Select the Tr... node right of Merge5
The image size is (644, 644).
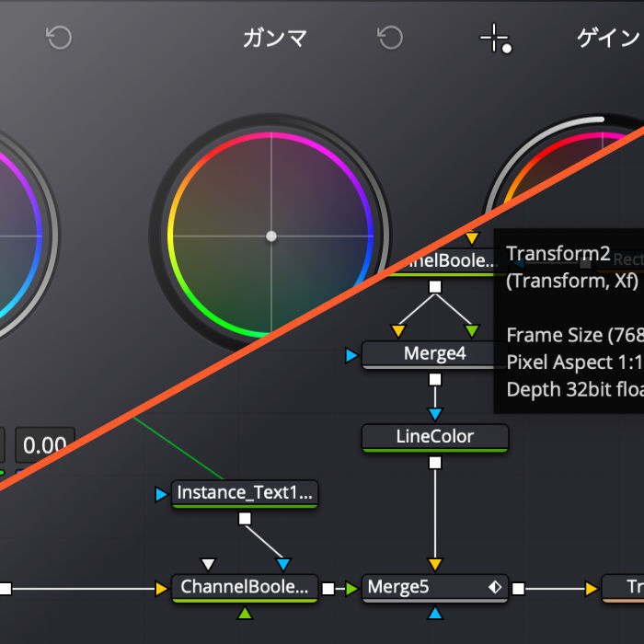click(623, 588)
